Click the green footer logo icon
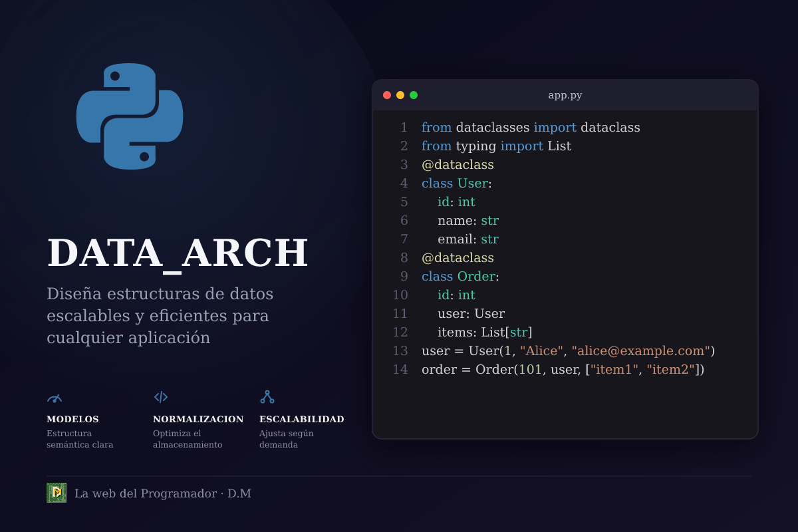This screenshot has width=798, height=532. [57, 493]
